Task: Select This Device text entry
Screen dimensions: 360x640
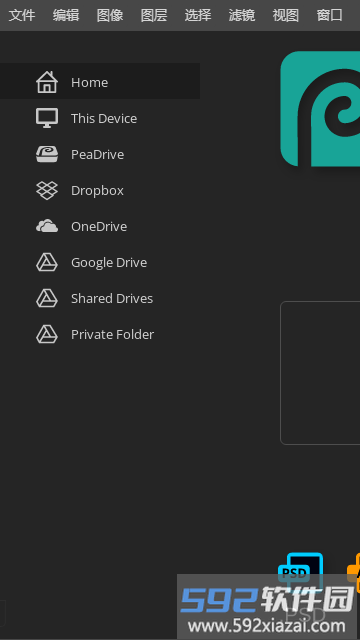Action: 104,118
